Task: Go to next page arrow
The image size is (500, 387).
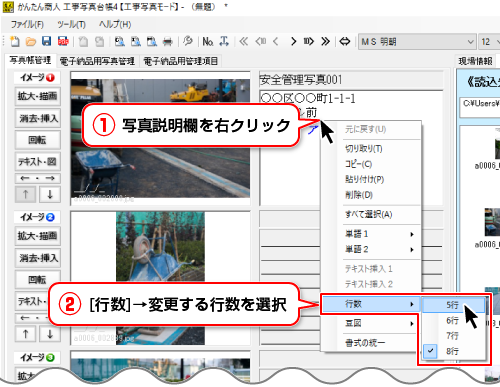Action: click(x=293, y=41)
